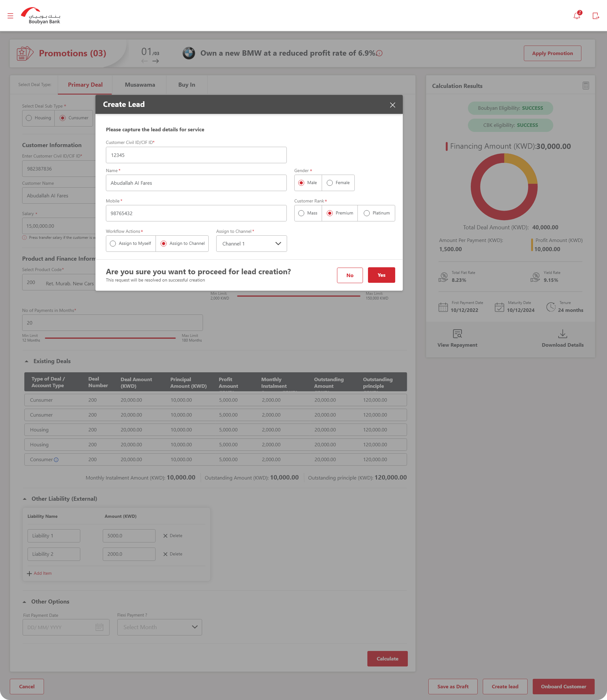This screenshot has width=607, height=700.
Task: Open the Flexi Payment Select Month dropdown
Action: [160, 627]
